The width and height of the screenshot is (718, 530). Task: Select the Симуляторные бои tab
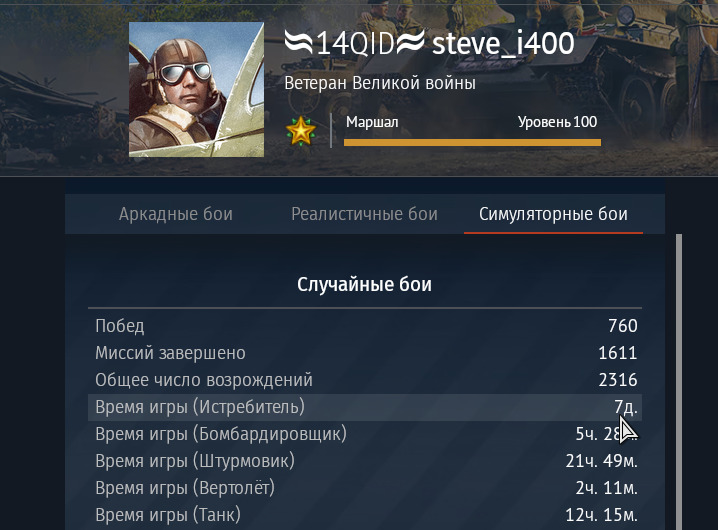pyautogui.click(x=553, y=214)
